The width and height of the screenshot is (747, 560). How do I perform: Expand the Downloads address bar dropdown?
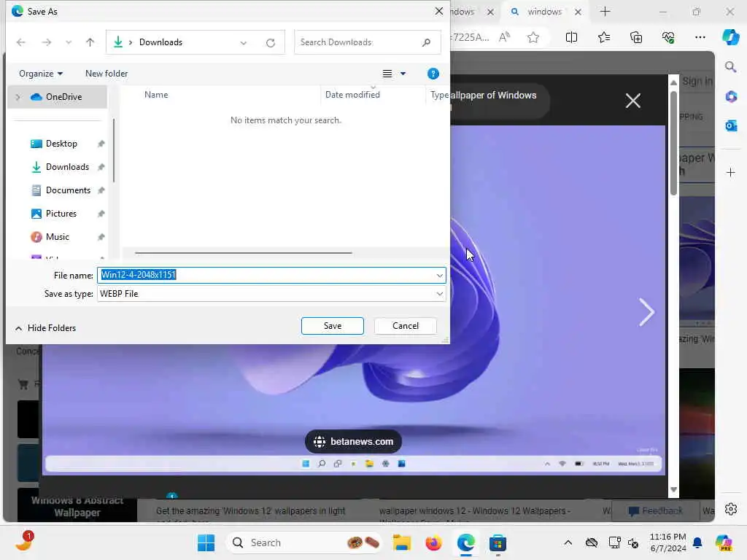tap(244, 43)
